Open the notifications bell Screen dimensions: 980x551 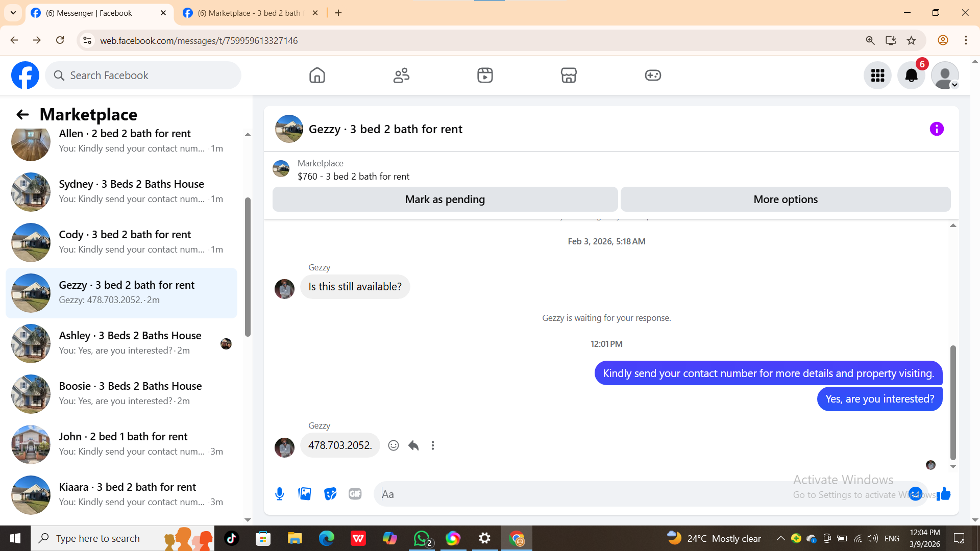[x=911, y=76]
